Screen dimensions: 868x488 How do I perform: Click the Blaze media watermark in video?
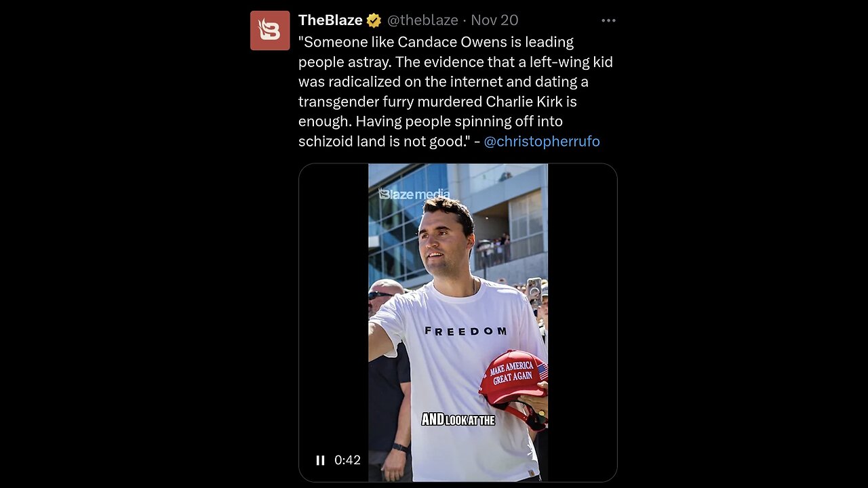(x=414, y=194)
